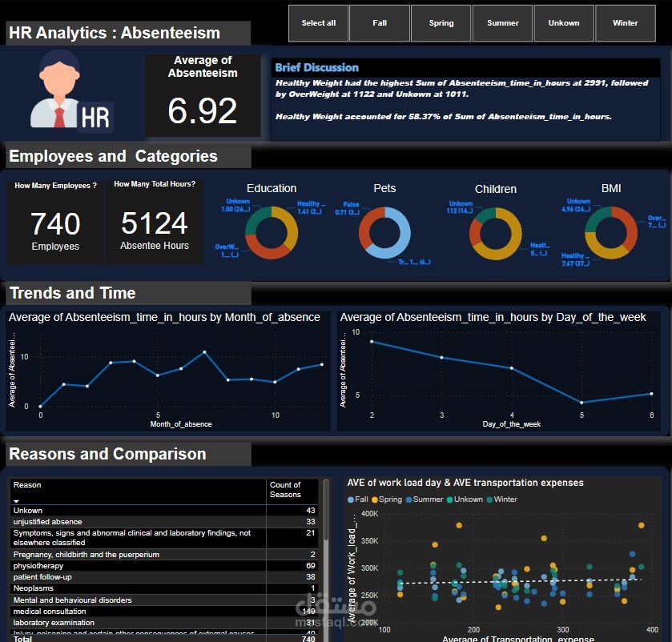672x642 pixels.
Task: Click the Children Unkown 112 data label
Action: [x=460, y=207]
